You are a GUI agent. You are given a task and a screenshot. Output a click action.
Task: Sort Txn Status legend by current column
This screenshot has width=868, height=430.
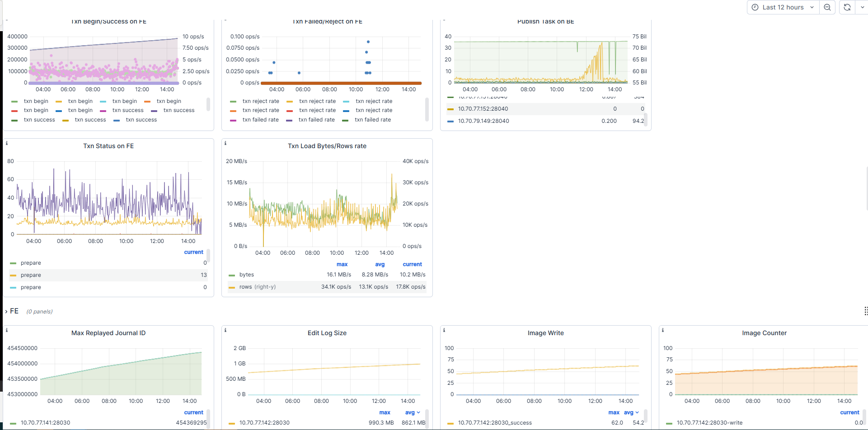(x=194, y=252)
